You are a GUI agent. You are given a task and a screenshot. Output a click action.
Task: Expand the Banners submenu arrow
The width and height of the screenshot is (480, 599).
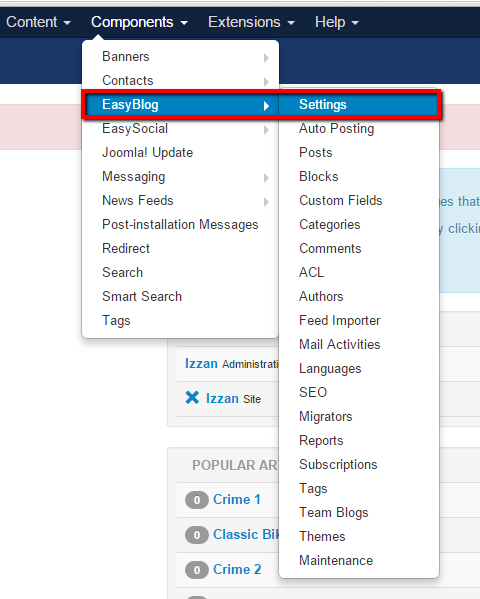(266, 58)
